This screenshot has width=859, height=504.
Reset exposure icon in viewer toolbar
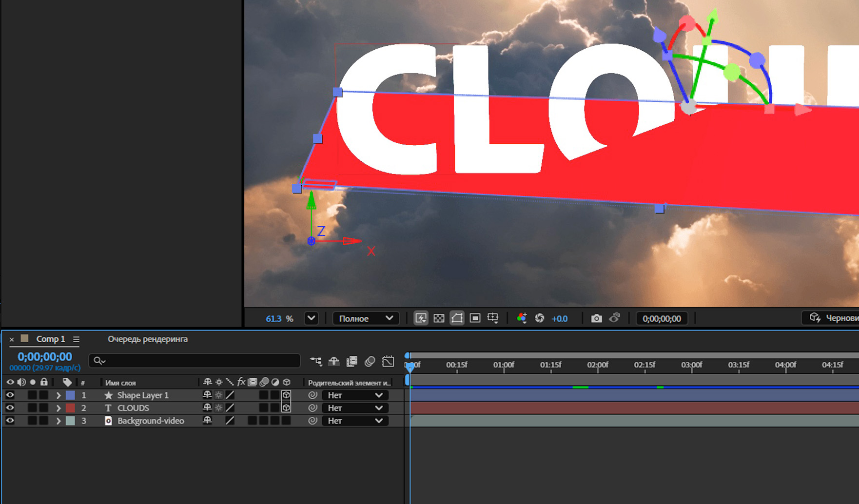(540, 318)
